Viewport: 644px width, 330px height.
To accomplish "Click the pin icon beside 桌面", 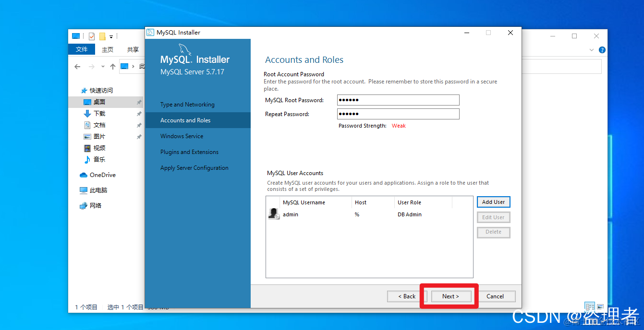I will tap(139, 102).
